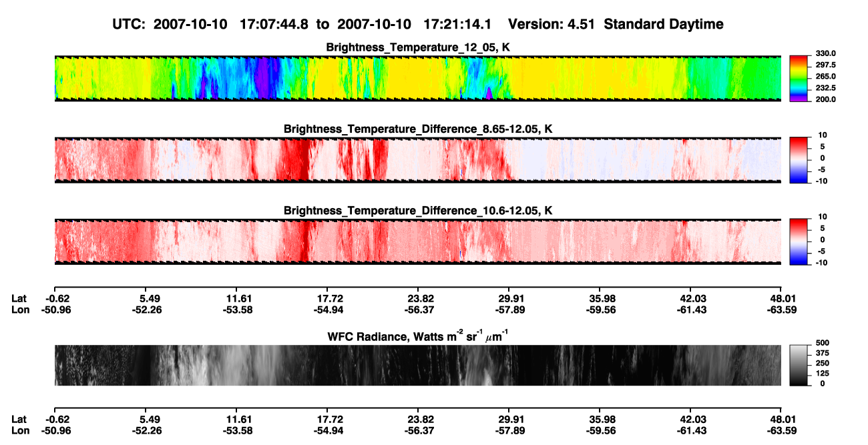Click the 'Brightness_Temperature_12_05, K' panel title

tap(418, 47)
